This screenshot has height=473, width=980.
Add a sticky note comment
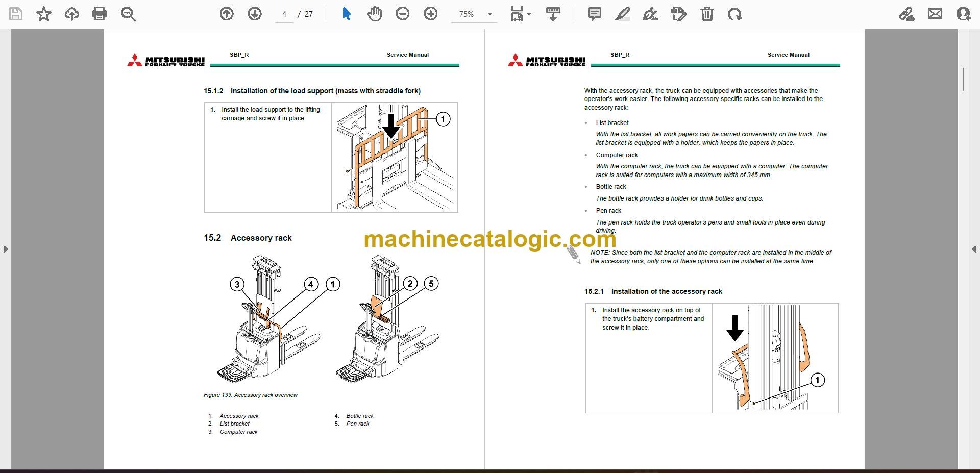click(x=595, y=14)
